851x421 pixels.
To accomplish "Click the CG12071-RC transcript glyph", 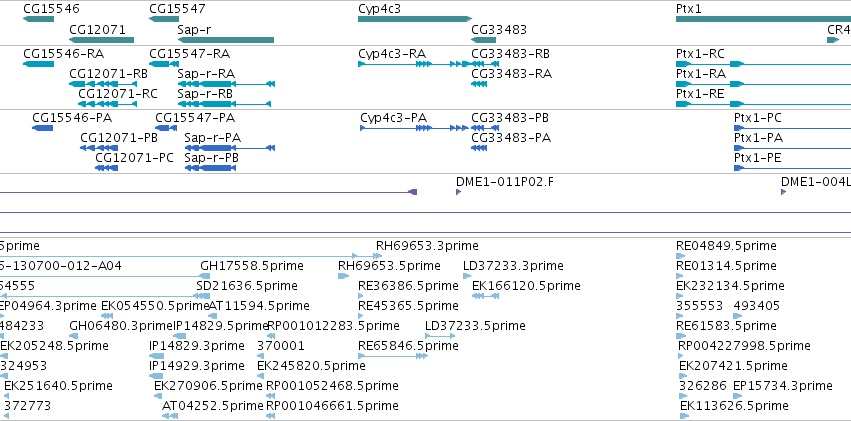I will [107, 104].
